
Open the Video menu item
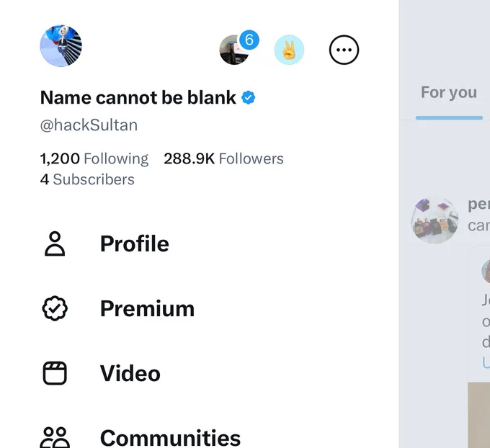point(130,373)
